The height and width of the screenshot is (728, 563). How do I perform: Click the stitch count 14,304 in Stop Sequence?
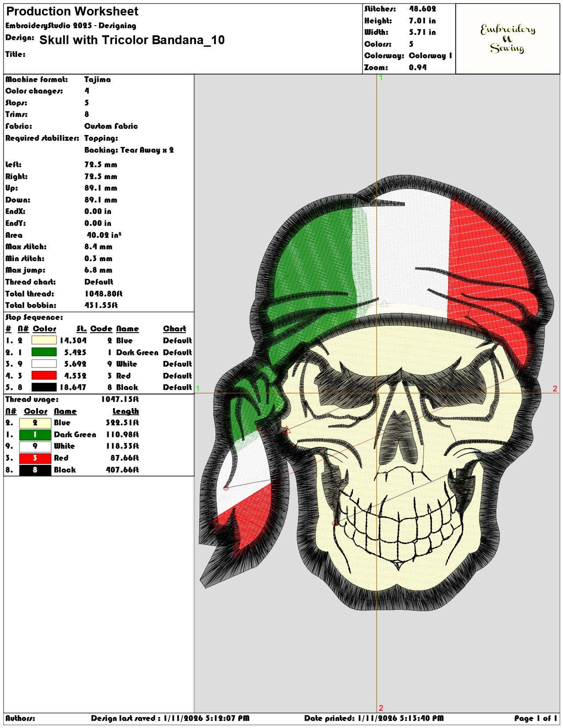(73, 341)
